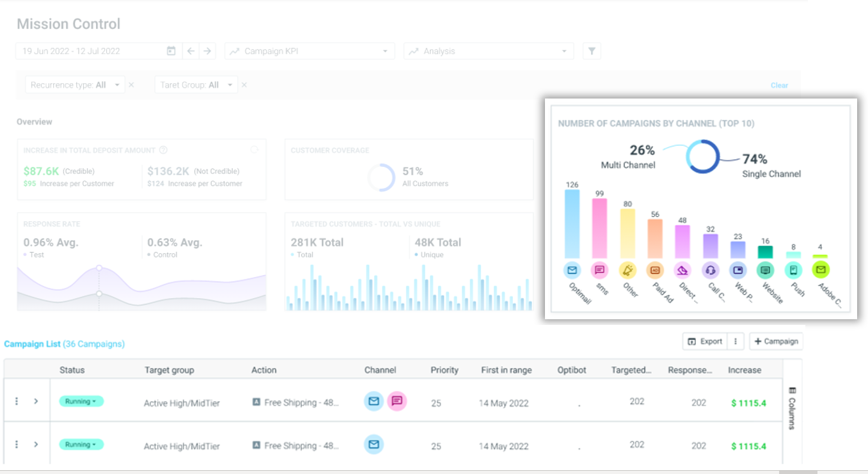
Task: Click the Adobe Campaign green mail icon
Action: [821, 270]
